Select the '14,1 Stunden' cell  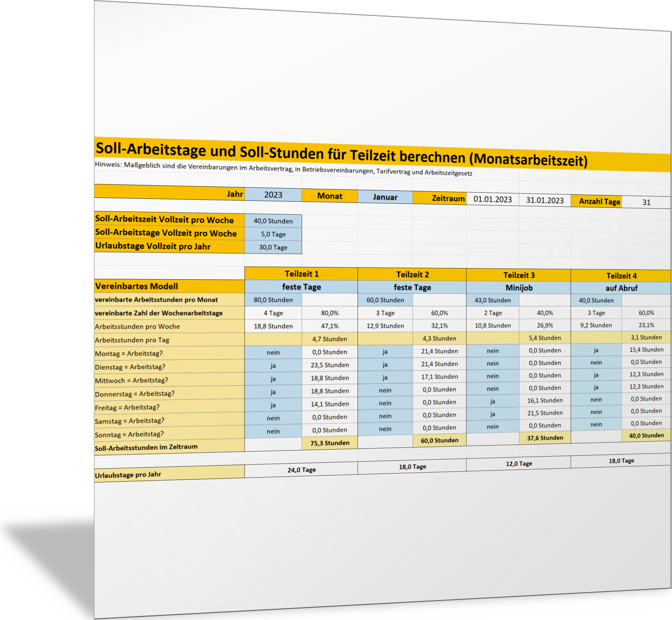pos(330,404)
